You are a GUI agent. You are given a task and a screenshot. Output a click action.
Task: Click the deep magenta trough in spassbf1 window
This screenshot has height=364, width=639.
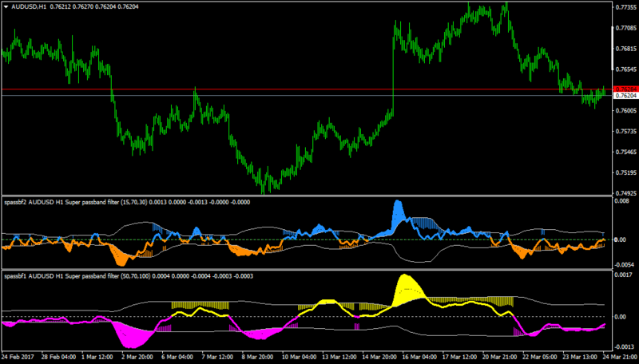point(133,336)
